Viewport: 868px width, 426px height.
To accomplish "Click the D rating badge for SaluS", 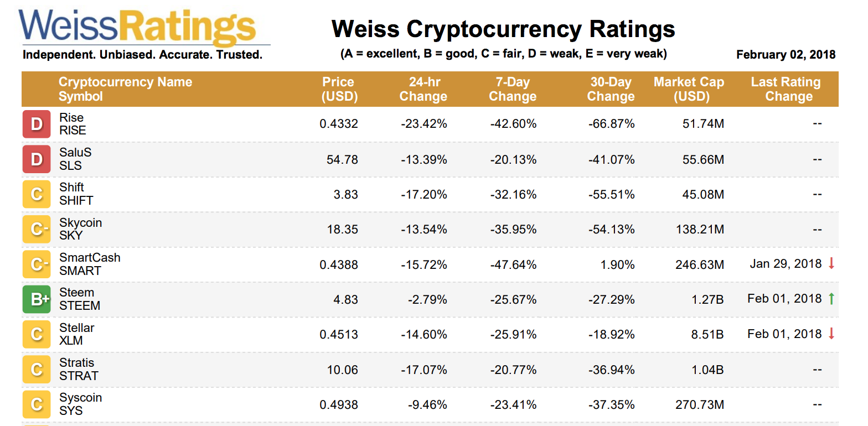I will 37,159.
